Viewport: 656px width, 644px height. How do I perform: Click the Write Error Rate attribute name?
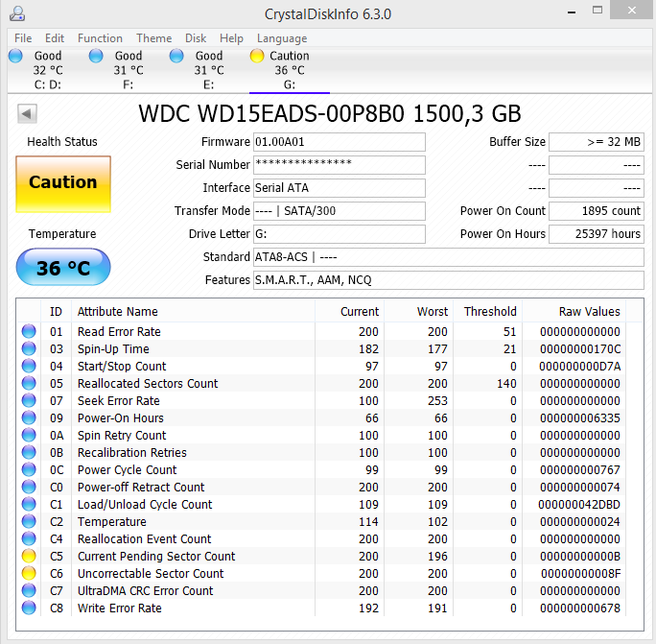coord(120,608)
